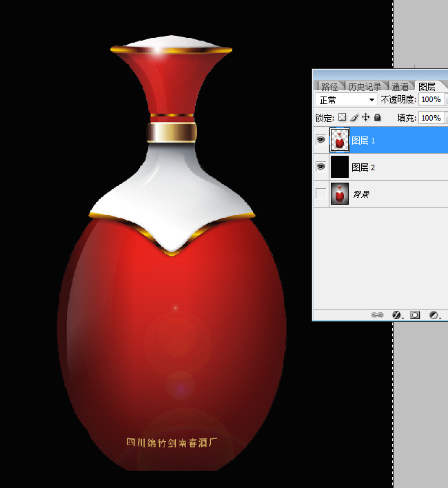Viewport: 448px width, 488px height.
Task: Select the 图层 2 layer row
Action: tap(400, 167)
